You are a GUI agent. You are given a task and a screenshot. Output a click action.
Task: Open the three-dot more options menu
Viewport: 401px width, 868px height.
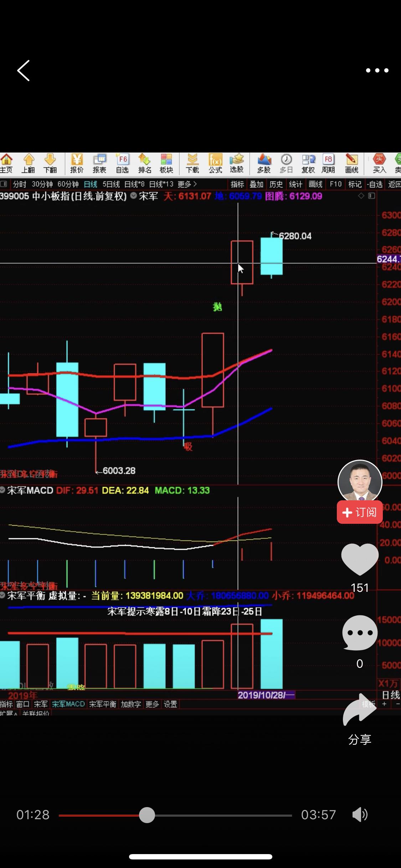click(x=377, y=71)
